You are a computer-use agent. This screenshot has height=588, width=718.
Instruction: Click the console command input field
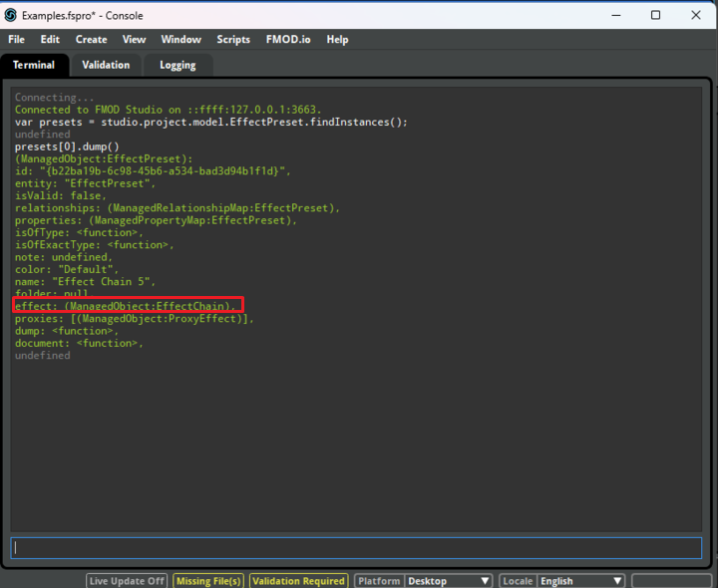(356, 548)
